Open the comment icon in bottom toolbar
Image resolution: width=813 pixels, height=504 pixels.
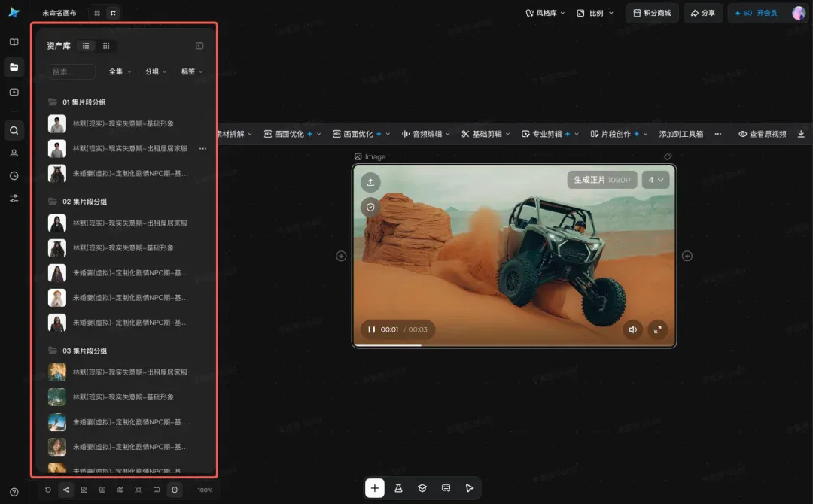click(446, 488)
